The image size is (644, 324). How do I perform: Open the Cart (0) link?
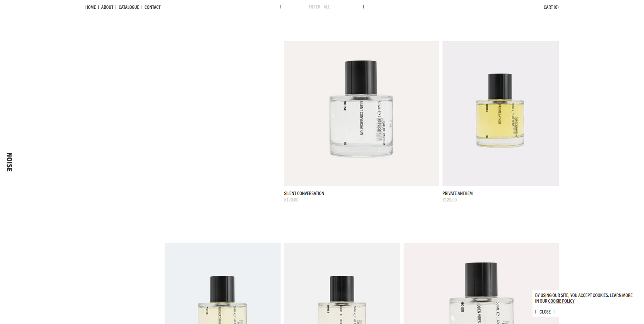551,7
